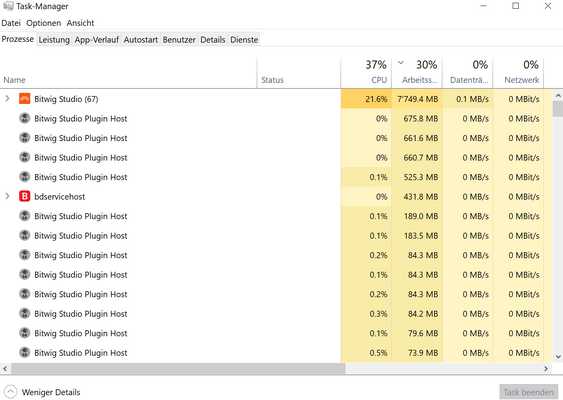Image resolution: width=563 pixels, height=400 pixels.
Task: Click the horizontal scrollbar thumb
Action: pos(178,368)
